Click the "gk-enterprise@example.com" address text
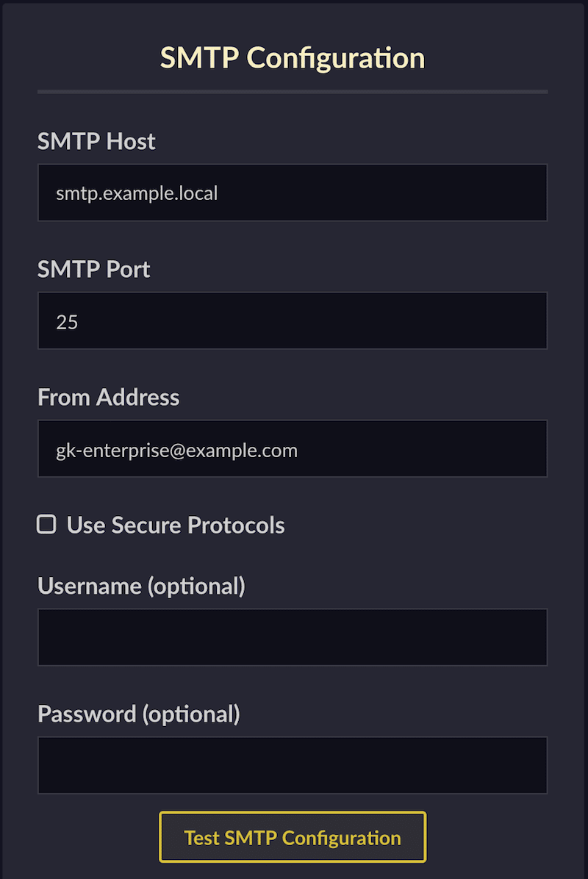The width and height of the screenshot is (588, 879). point(176,450)
